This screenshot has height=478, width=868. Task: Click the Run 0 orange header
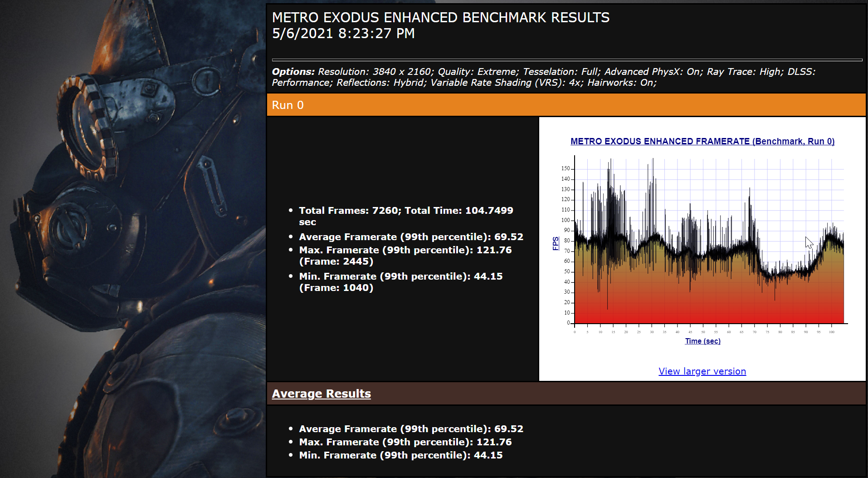click(x=566, y=105)
